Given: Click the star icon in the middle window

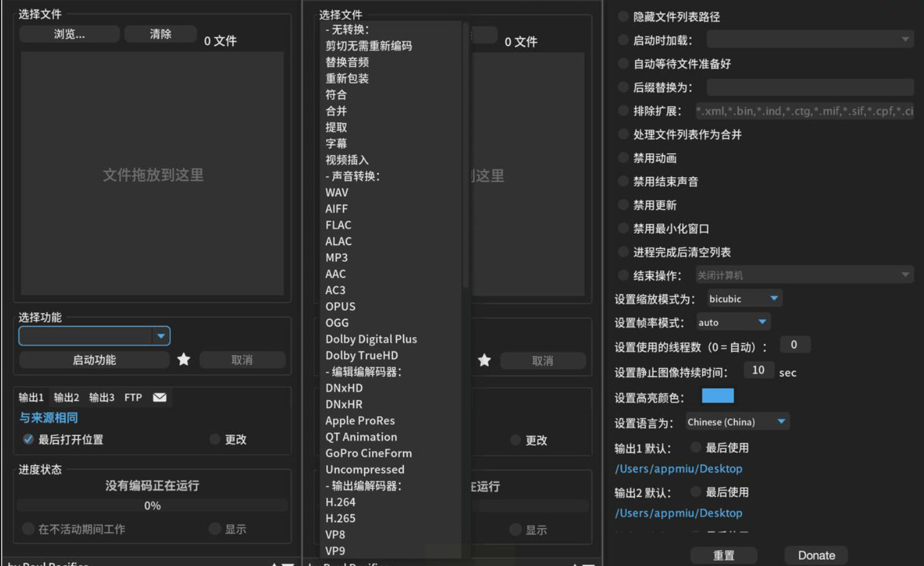Looking at the screenshot, I should (x=484, y=360).
